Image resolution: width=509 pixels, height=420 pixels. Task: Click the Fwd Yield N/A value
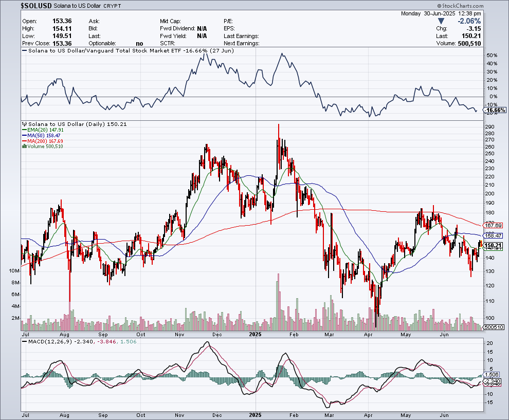point(202,36)
